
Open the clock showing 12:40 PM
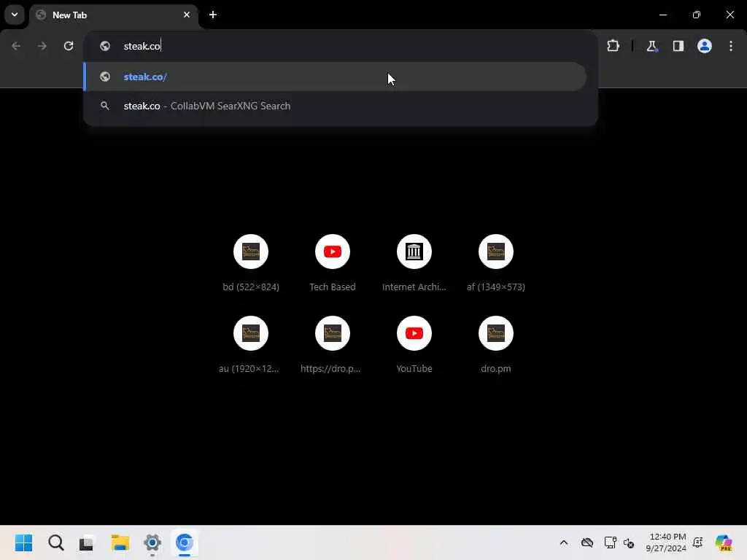(x=667, y=542)
